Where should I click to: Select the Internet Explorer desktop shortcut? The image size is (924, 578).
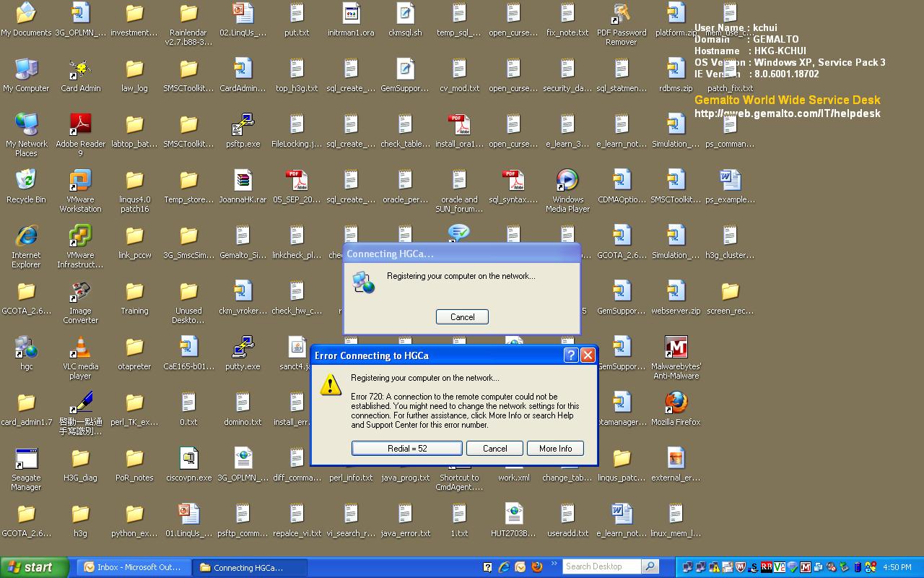tap(26, 246)
